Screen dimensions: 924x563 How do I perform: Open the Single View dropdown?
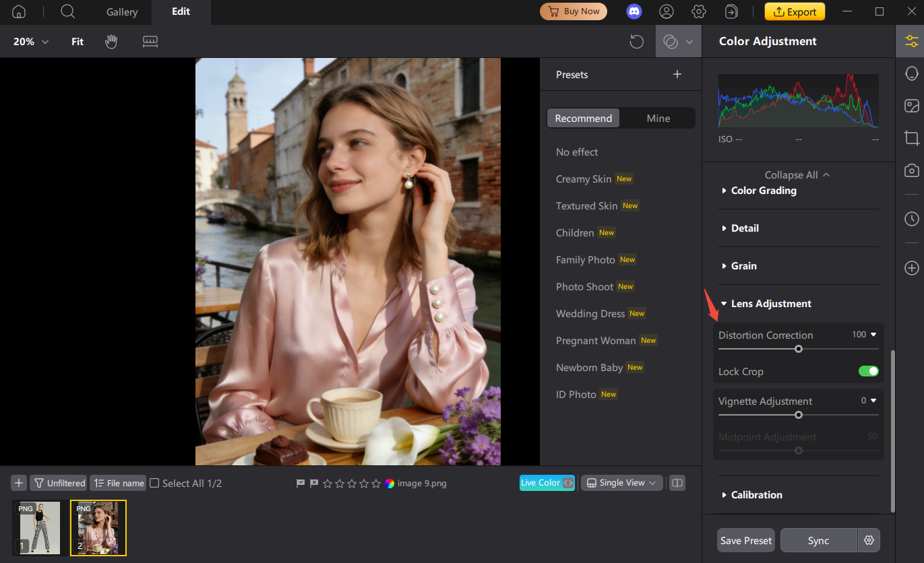point(621,483)
